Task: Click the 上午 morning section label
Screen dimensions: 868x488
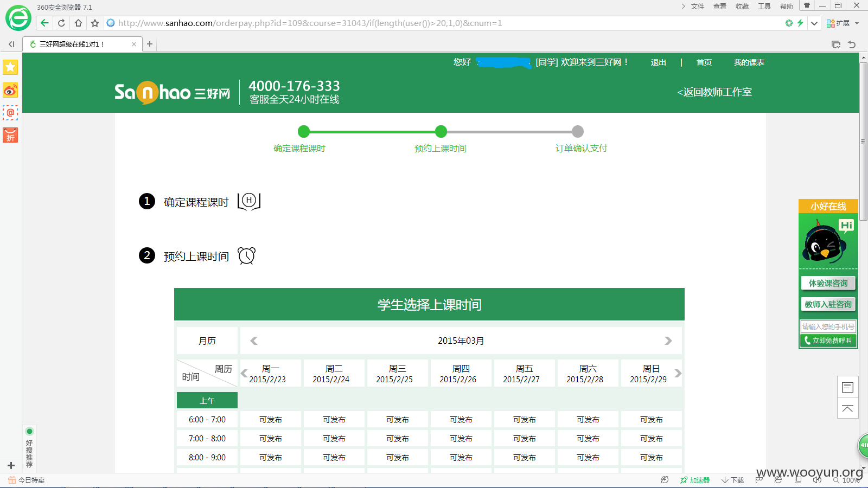Action: (207, 401)
